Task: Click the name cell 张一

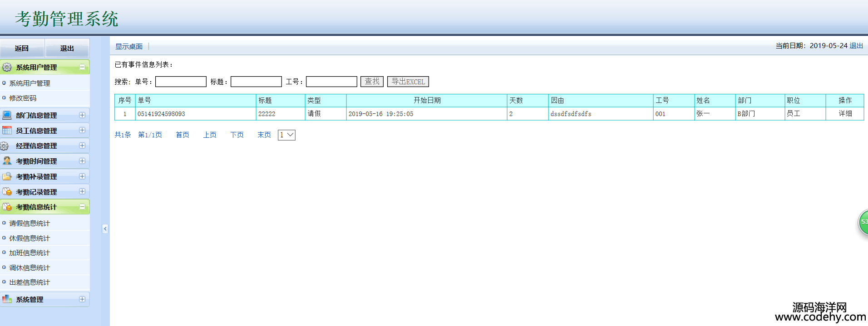Action: click(x=715, y=114)
